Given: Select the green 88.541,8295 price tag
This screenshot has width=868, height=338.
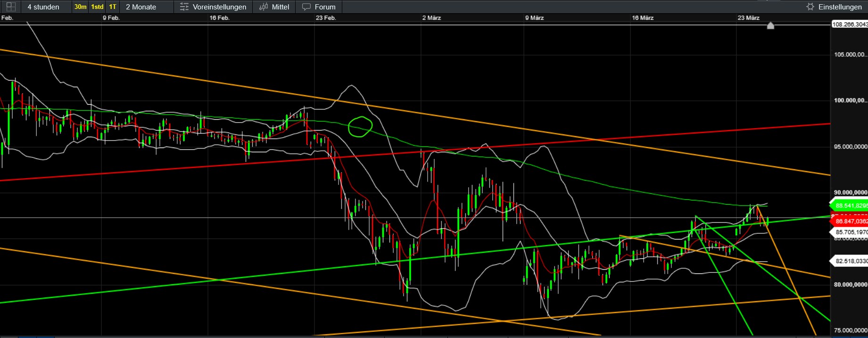Looking at the screenshot, I should pos(849,206).
